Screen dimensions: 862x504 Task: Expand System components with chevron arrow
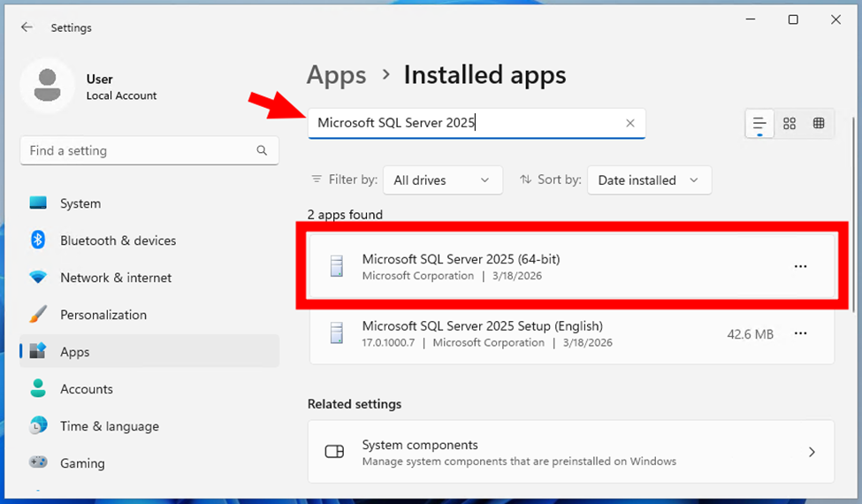tap(812, 452)
